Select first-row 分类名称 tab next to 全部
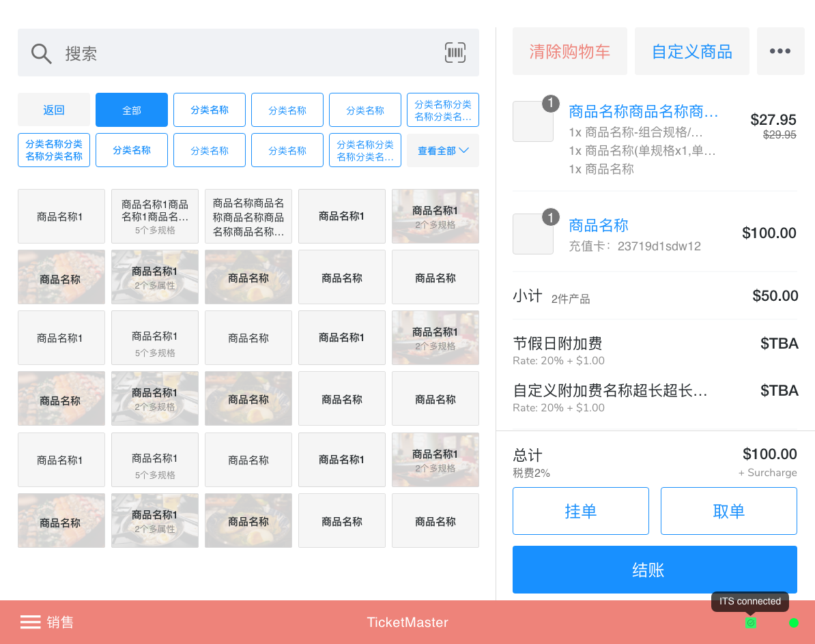The height and width of the screenshot is (644, 815). 210,110
